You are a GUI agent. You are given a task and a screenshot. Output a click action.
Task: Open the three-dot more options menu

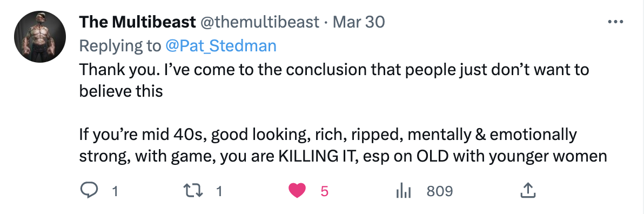click(x=615, y=22)
